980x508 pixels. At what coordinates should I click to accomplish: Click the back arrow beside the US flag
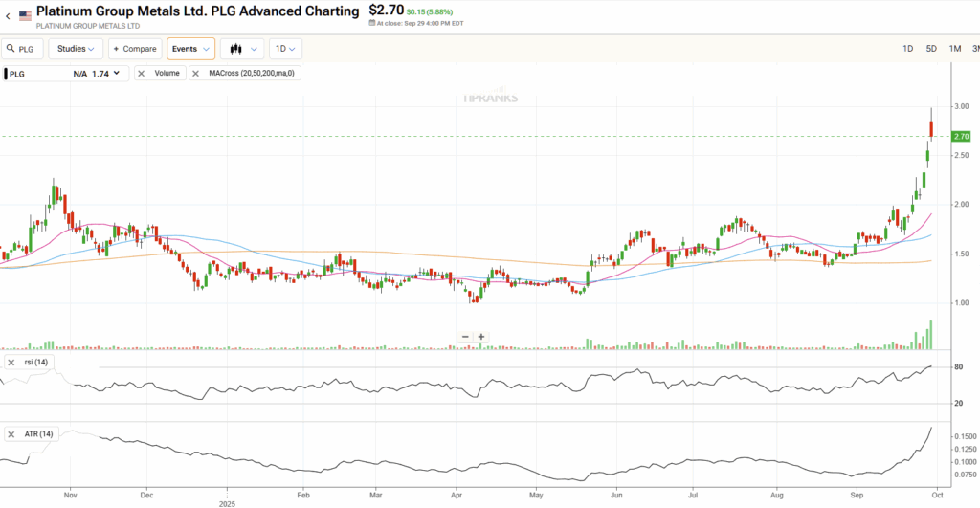click(8, 15)
